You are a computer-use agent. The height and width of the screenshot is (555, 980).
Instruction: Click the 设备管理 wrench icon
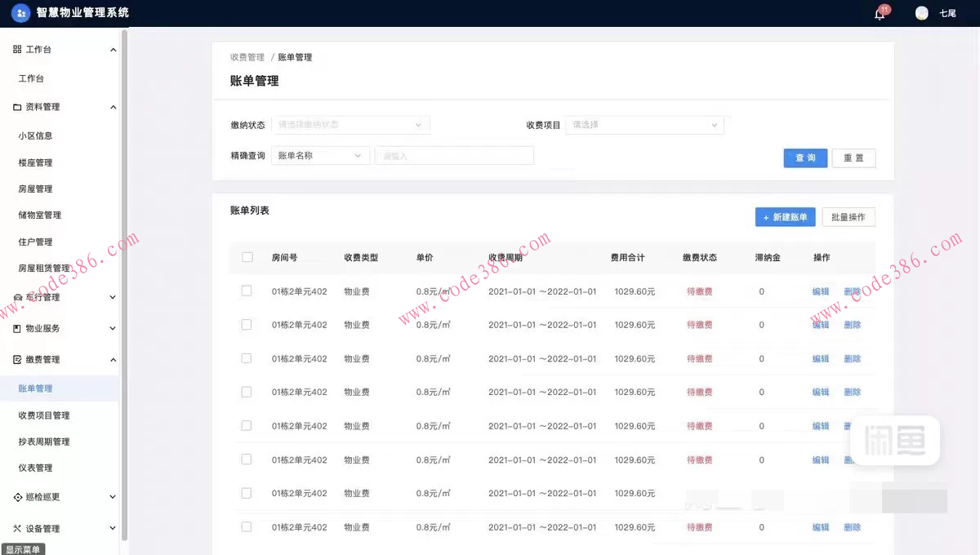[18, 528]
